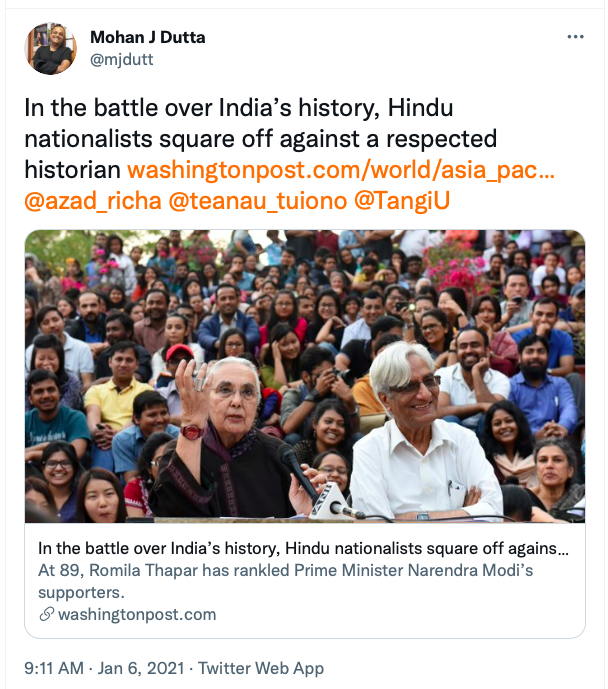Screen dimensions: 608x689
Task: Open the tweet's more options menu
Action: pyautogui.click(x=575, y=37)
